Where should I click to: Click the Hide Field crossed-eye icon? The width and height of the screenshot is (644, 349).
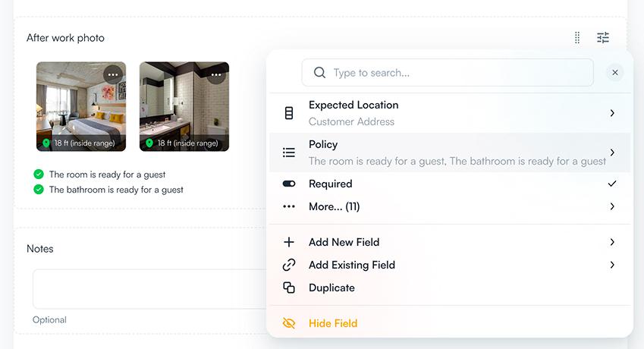point(289,323)
